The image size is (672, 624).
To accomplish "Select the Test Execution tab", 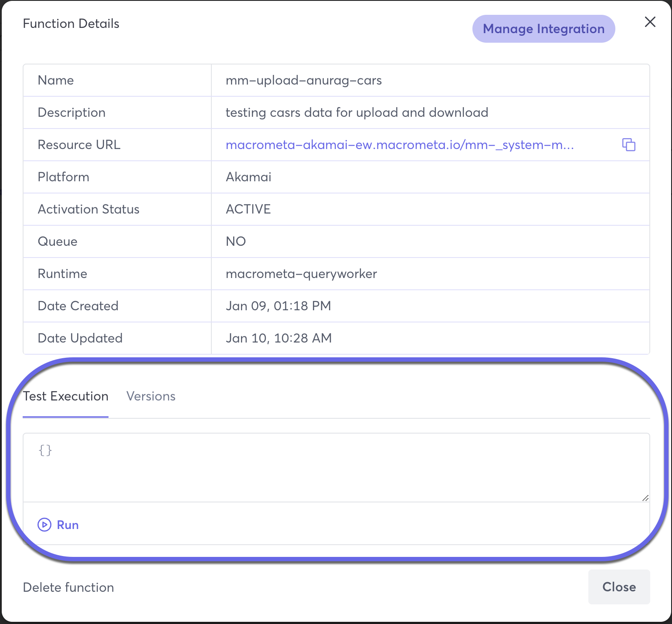I will (x=66, y=396).
